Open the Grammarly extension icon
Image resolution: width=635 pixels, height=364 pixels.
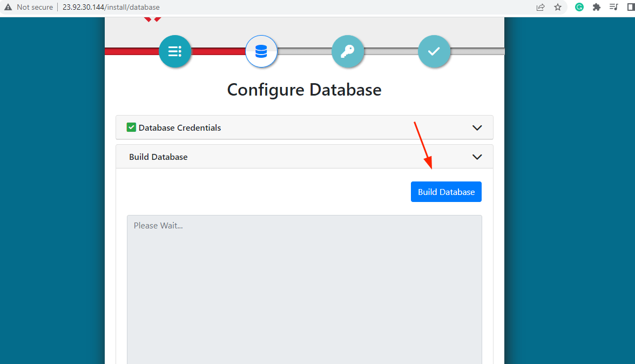579,7
